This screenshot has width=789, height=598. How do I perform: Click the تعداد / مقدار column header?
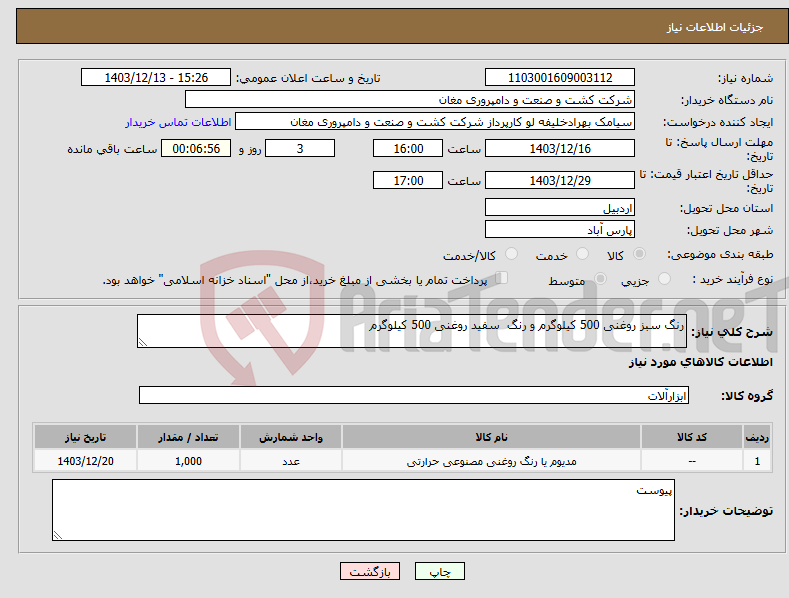pos(188,437)
